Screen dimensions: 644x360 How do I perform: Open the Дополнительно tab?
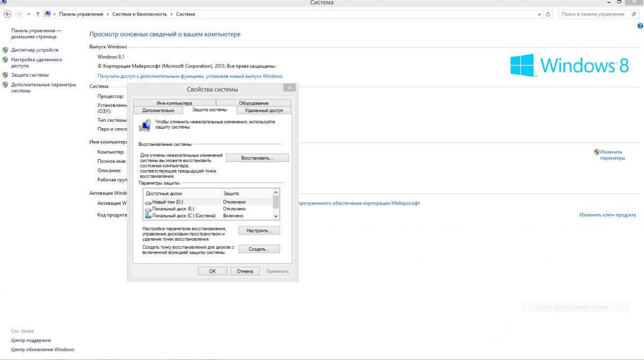[158, 110]
